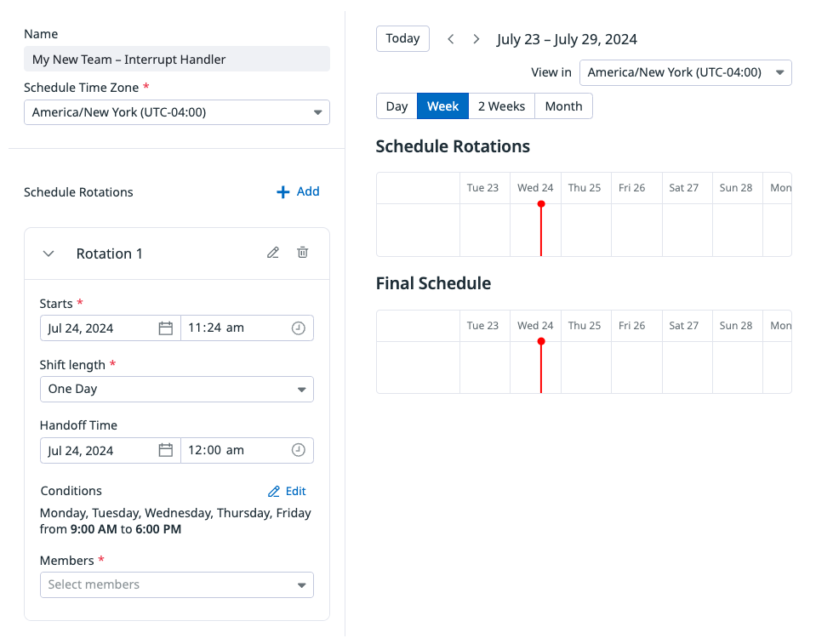Click the red current-time marker in Schedule Rotations
The height and width of the screenshot is (644, 816).
click(541, 229)
